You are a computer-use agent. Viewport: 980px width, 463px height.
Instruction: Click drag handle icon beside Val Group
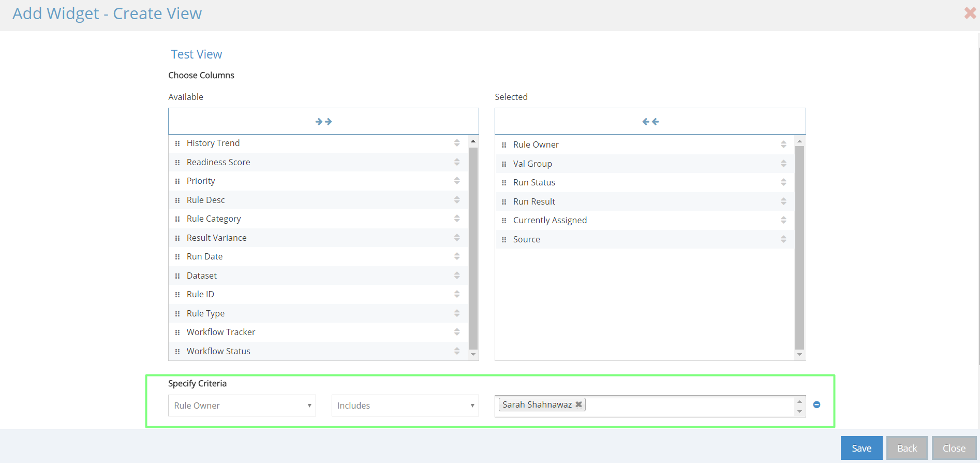point(504,164)
